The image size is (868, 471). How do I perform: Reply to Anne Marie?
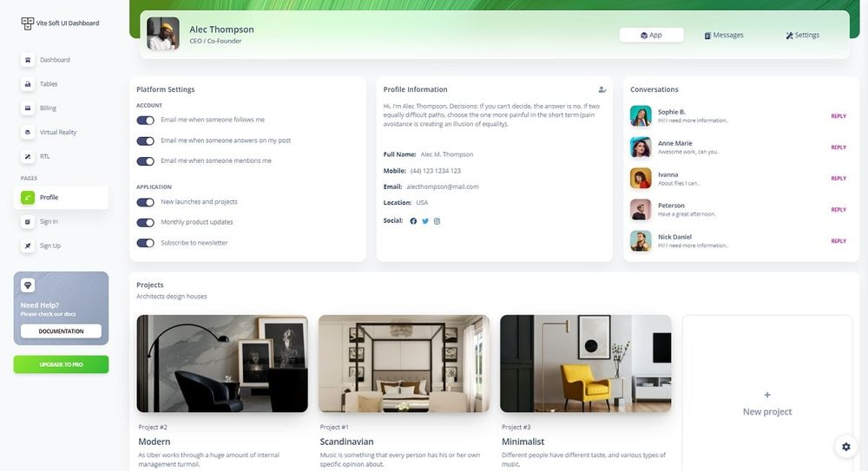pyautogui.click(x=838, y=147)
